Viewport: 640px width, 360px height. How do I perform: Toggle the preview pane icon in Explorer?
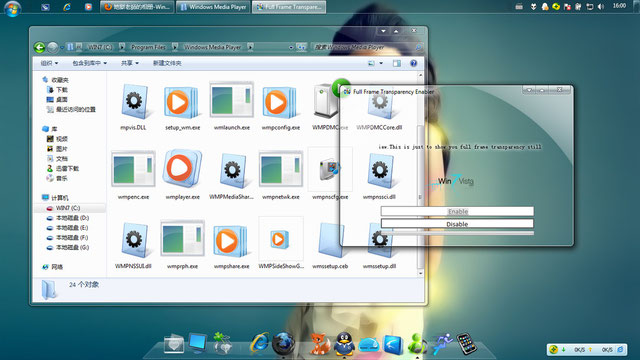(x=397, y=63)
